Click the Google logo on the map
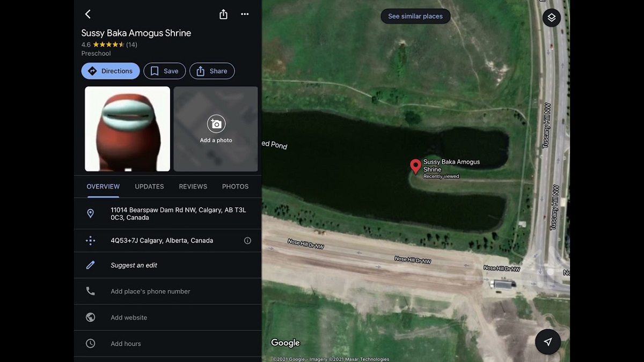 [286, 343]
